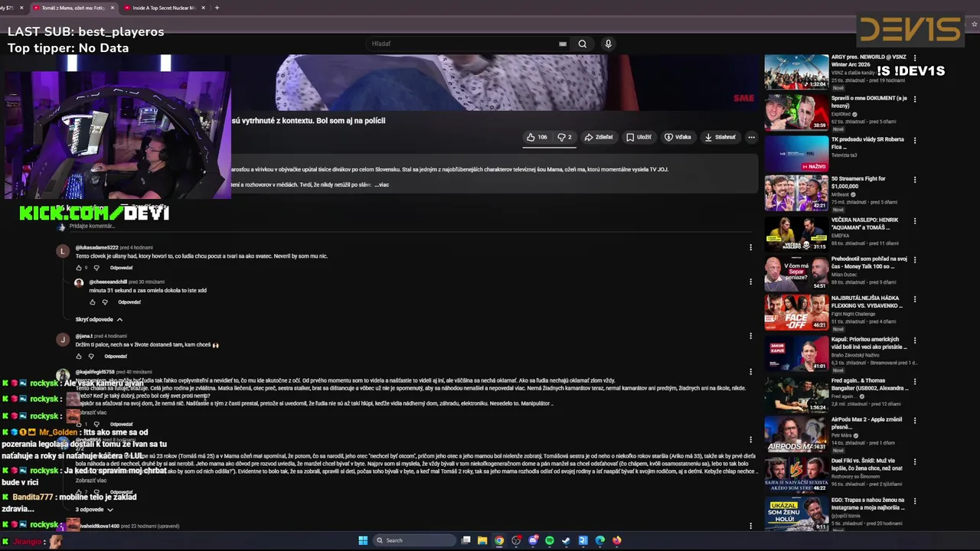Viewport: 980px width, 551px height.
Task: Open NAJBRUTÁLNEJŠIA HÁDKA FACE-OFF video thumbnail
Action: pyautogui.click(x=796, y=312)
